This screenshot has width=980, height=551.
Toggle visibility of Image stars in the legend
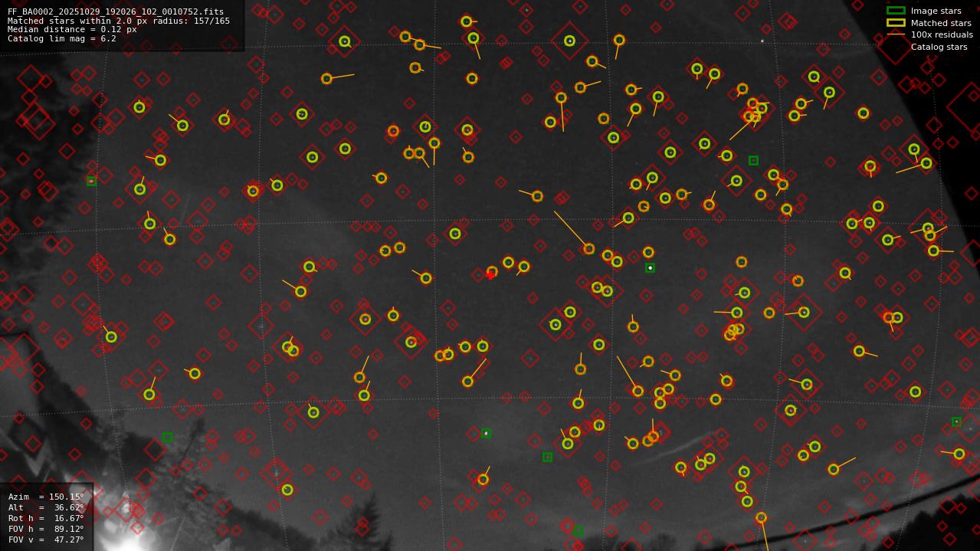point(936,11)
